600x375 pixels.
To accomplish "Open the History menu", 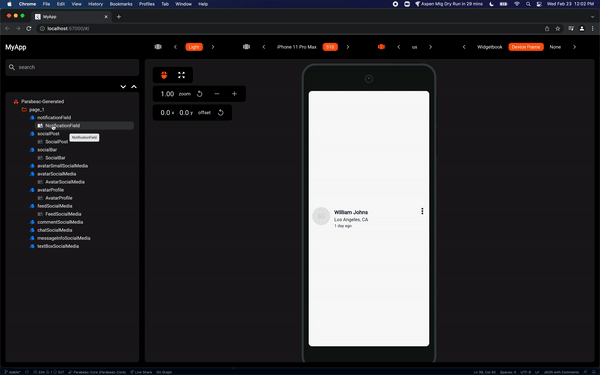I will [x=95, y=4].
